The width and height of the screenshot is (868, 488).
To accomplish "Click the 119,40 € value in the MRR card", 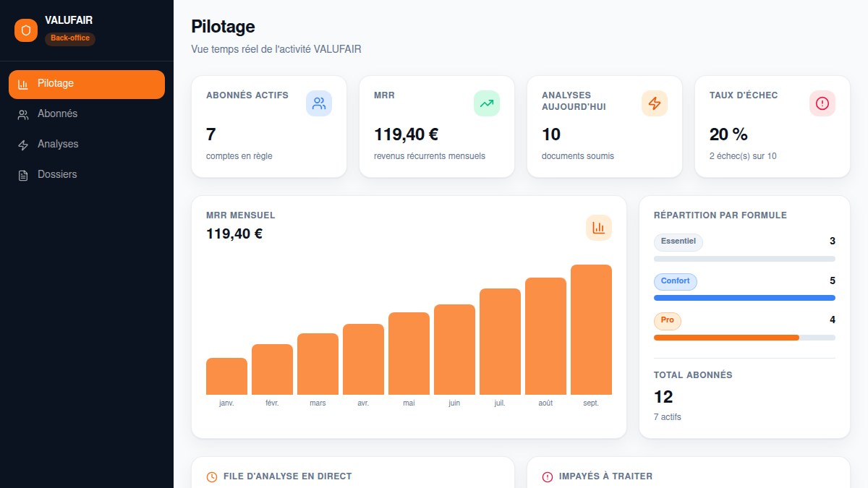I will (407, 134).
